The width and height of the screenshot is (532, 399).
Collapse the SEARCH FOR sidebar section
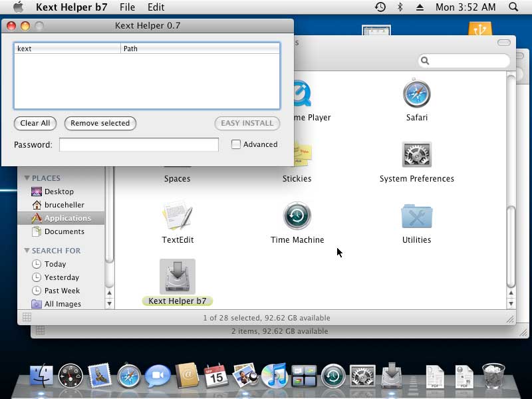point(27,251)
